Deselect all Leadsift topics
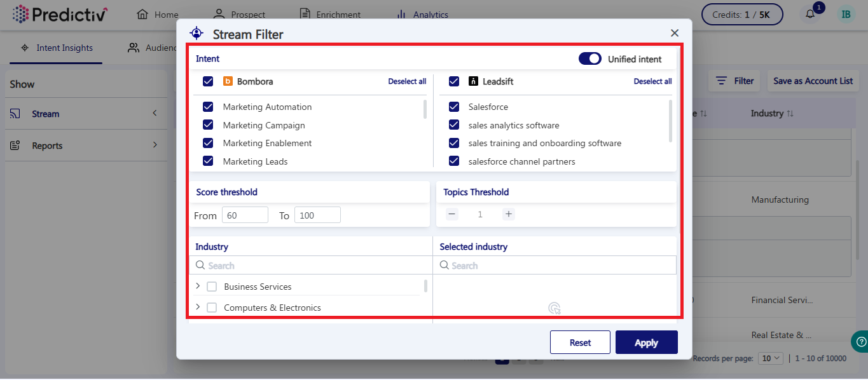 (652, 81)
